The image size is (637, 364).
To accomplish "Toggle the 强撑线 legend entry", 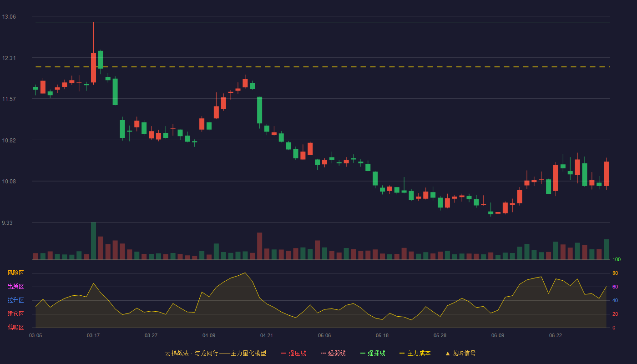I will click(x=373, y=353).
